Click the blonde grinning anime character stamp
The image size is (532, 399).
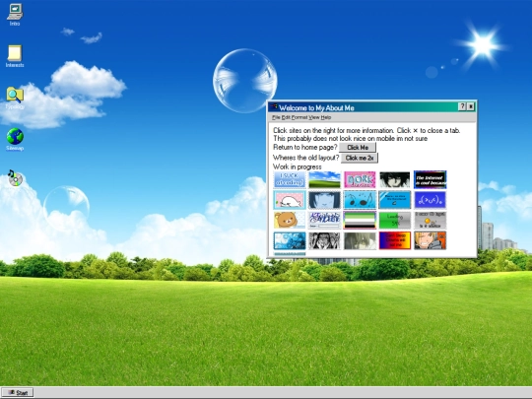click(431, 241)
